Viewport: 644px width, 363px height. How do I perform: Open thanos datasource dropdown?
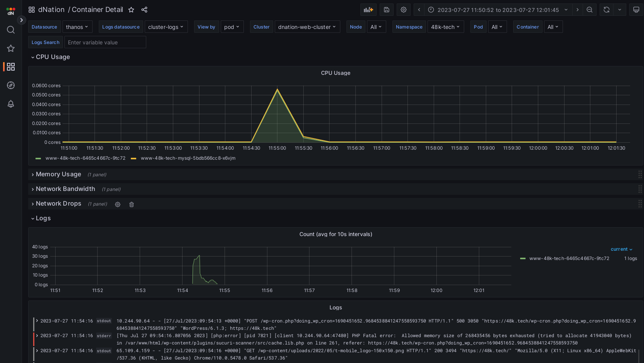tap(77, 27)
